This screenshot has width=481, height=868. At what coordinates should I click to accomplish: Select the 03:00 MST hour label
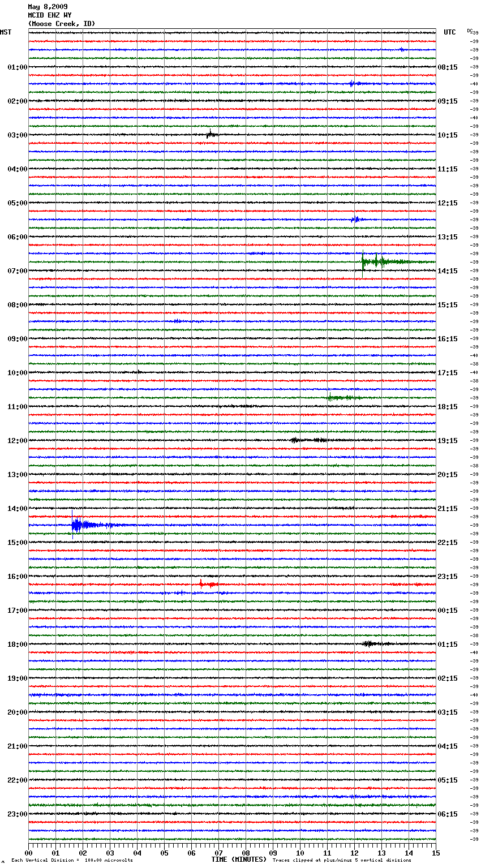pos(18,135)
